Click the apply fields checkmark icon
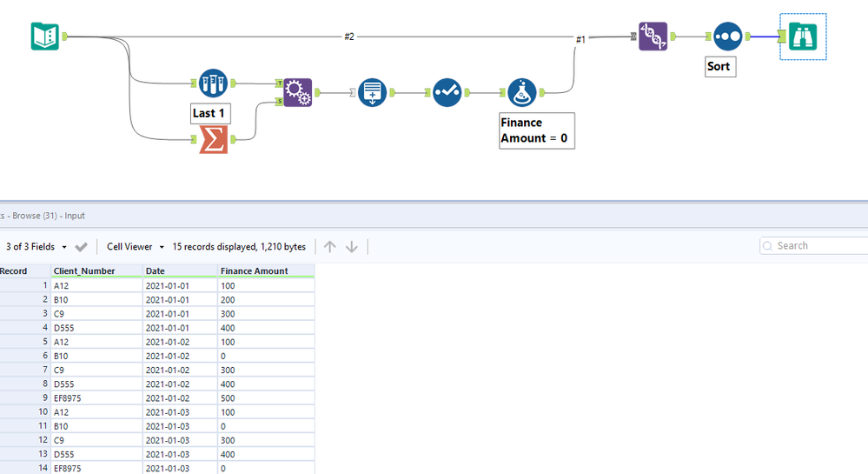This screenshot has height=474, width=868. tap(82, 247)
